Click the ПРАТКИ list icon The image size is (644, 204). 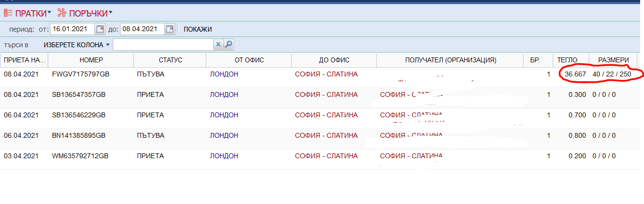[8, 13]
